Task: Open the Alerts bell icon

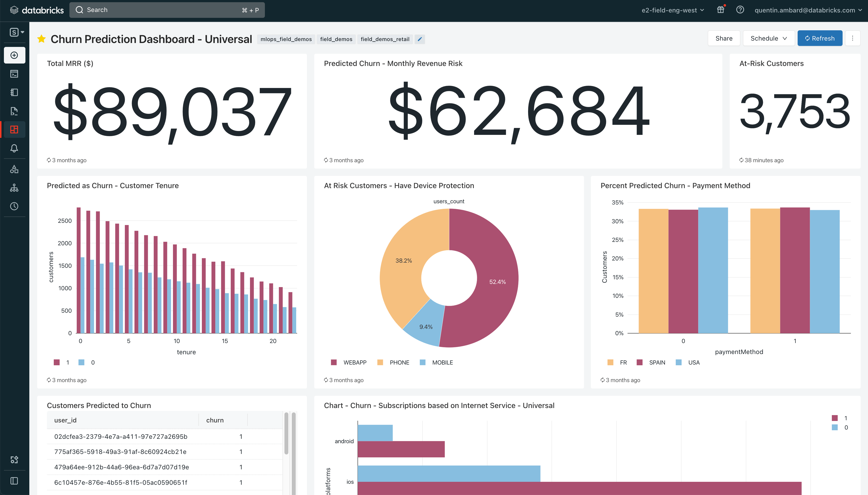Action: tap(14, 148)
